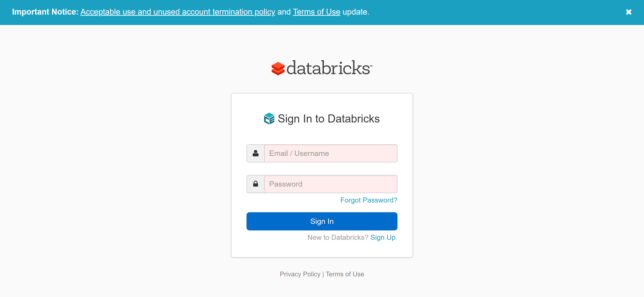Click the red stacked-bricks part of the logo
644x297 pixels.
[x=278, y=68]
